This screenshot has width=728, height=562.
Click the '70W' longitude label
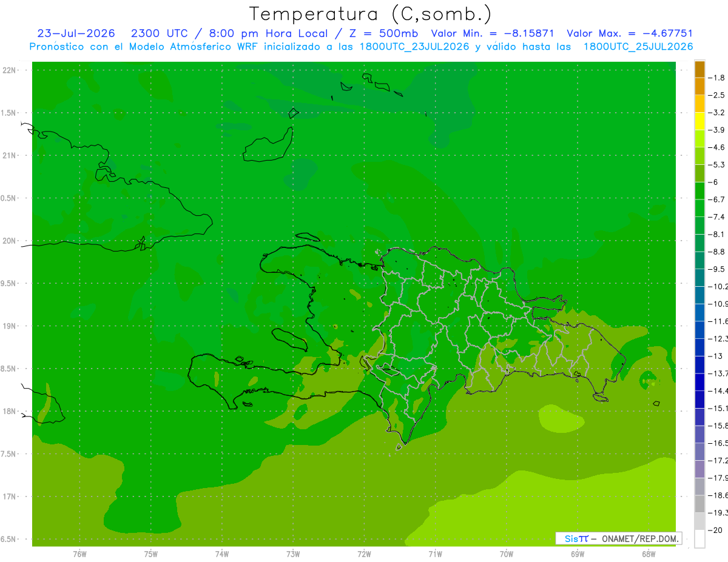507,554
